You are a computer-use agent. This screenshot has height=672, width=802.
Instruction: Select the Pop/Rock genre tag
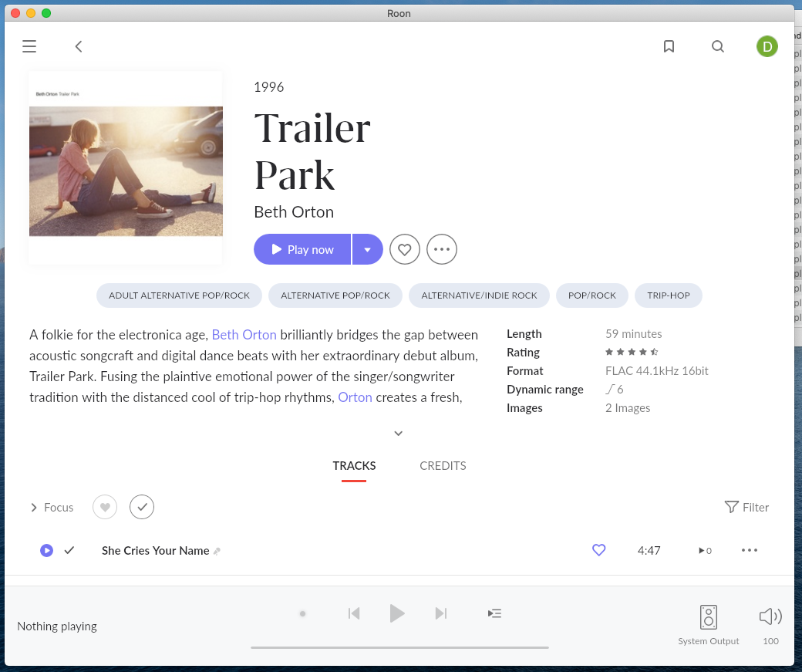pyautogui.click(x=591, y=295)
